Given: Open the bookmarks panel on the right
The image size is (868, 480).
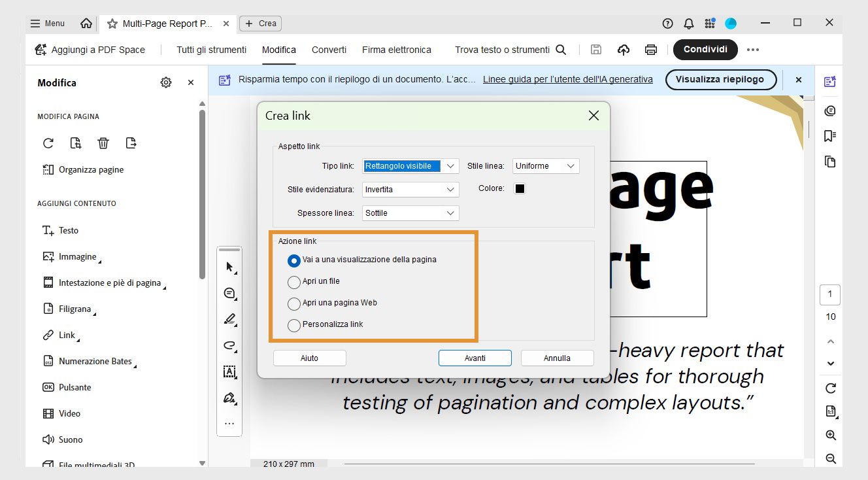Looking at the screenshot, I should tap(829, 135).
